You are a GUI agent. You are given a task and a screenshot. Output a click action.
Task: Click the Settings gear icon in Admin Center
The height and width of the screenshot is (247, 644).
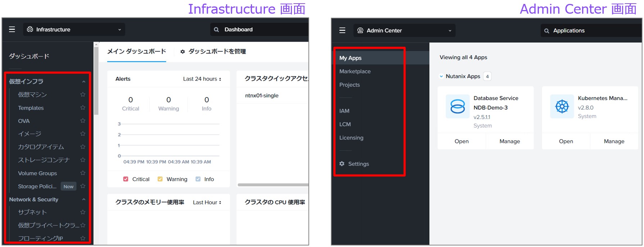(x=342, y=164)
